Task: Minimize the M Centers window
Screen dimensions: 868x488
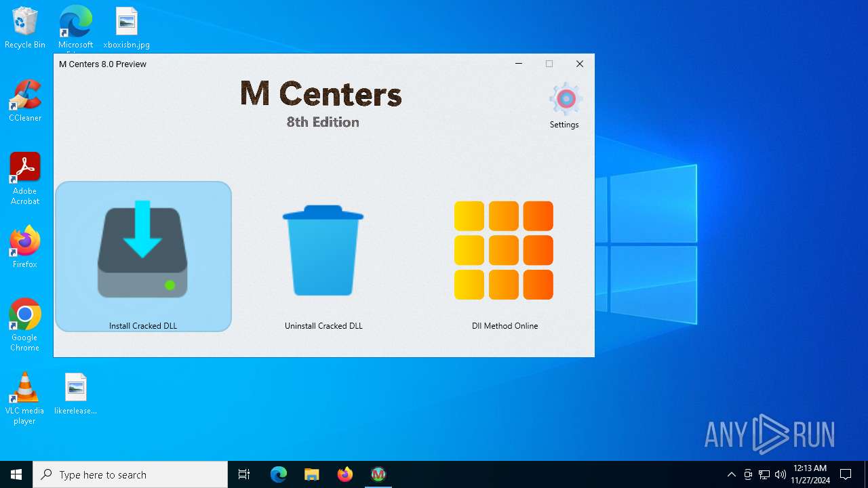Action: point(519,64)
